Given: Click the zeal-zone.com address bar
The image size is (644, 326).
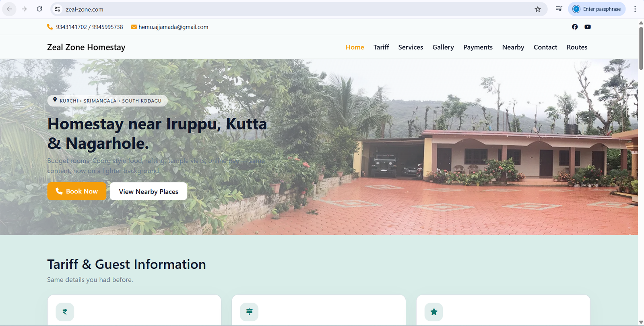Looking at the screenshot, I should coord(298,9).
